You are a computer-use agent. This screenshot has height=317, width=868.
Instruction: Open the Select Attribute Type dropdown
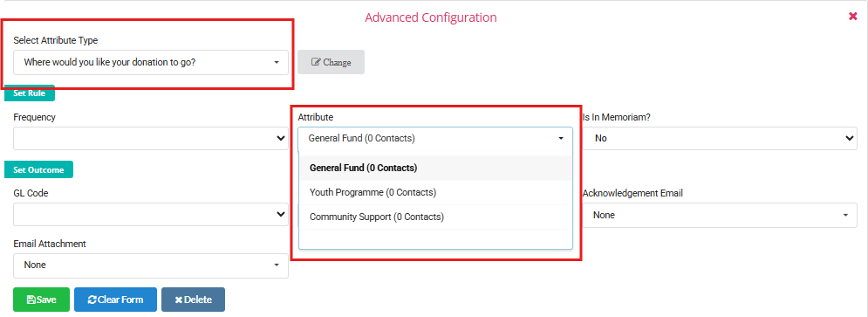tap(151, 62)
